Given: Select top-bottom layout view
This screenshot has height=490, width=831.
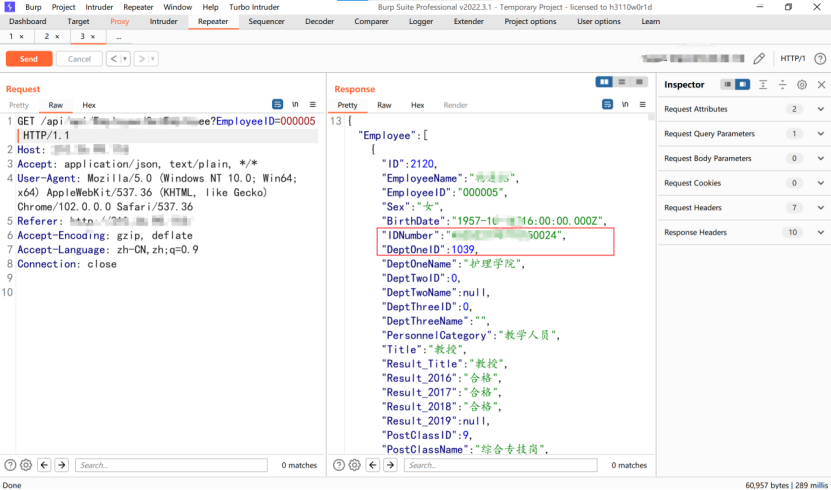Looking at the screenshot, I should [x=622, y=82].
